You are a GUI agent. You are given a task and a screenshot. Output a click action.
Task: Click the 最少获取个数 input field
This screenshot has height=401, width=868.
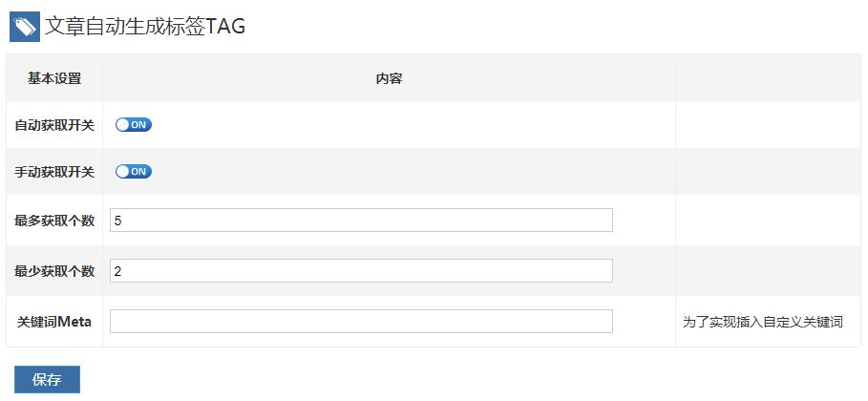[361, 271]
